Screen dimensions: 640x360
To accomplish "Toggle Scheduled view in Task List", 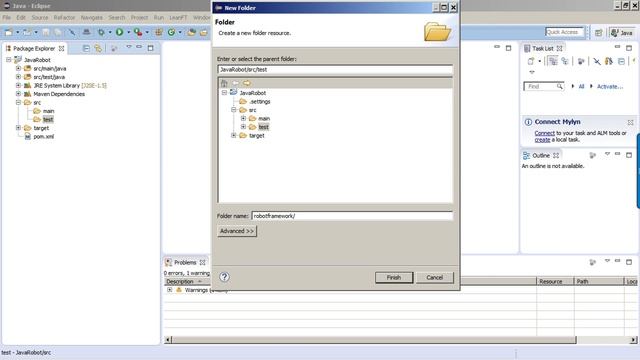I will (565, 61).
